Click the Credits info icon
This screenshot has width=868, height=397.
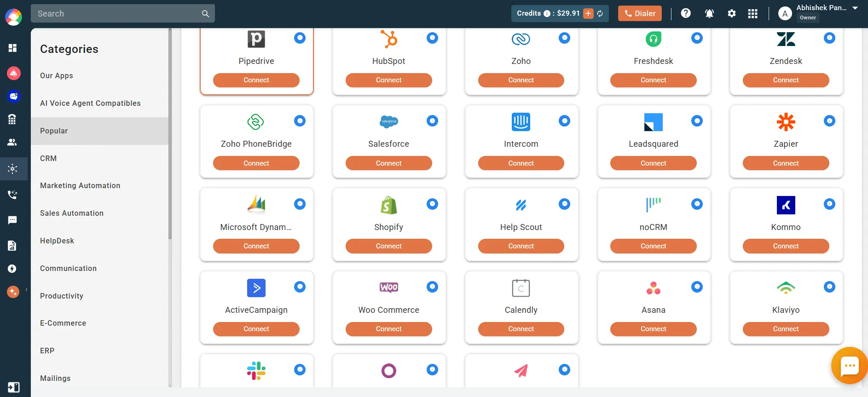[547, 14]
